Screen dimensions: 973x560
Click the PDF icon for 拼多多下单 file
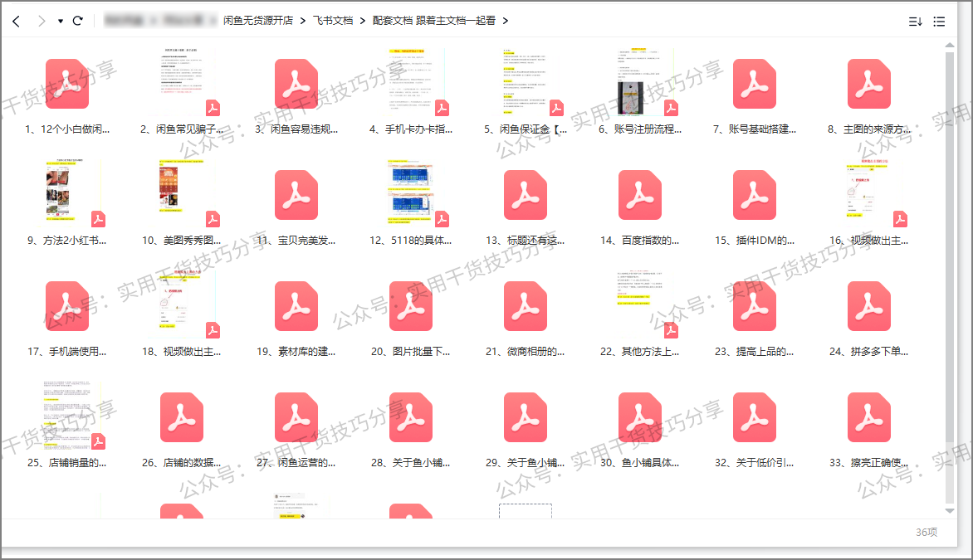point(869,306)
